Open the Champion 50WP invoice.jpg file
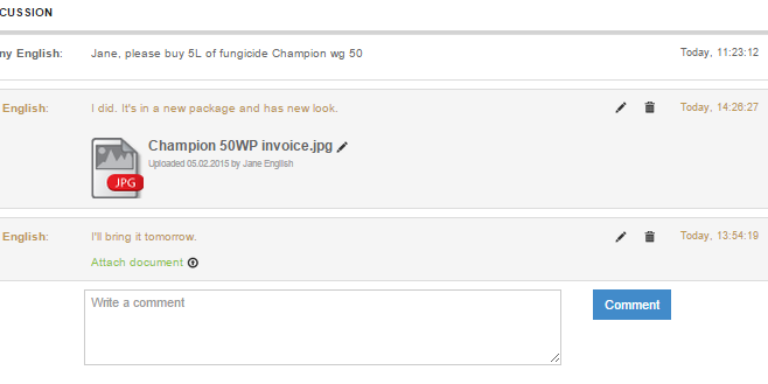768x384 pixels. [x=240, y=145]
